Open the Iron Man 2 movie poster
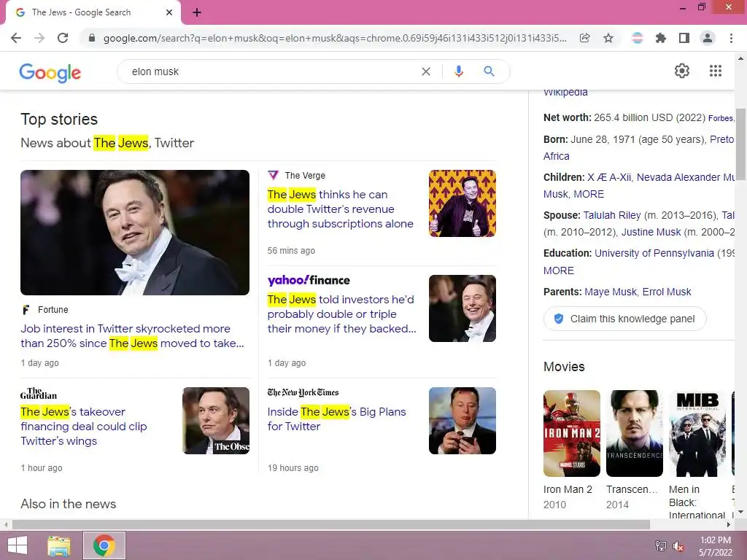Viewport: 747px width, 560px height. click(572, 433)
